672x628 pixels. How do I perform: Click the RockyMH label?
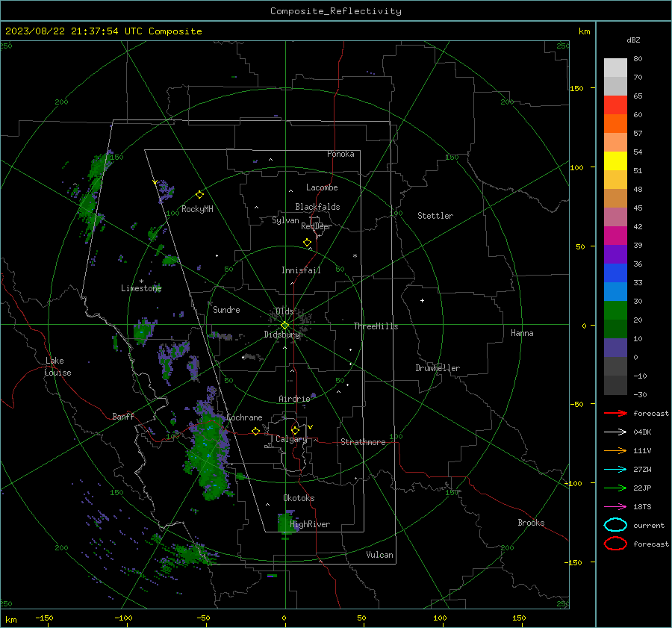[197, 209]
